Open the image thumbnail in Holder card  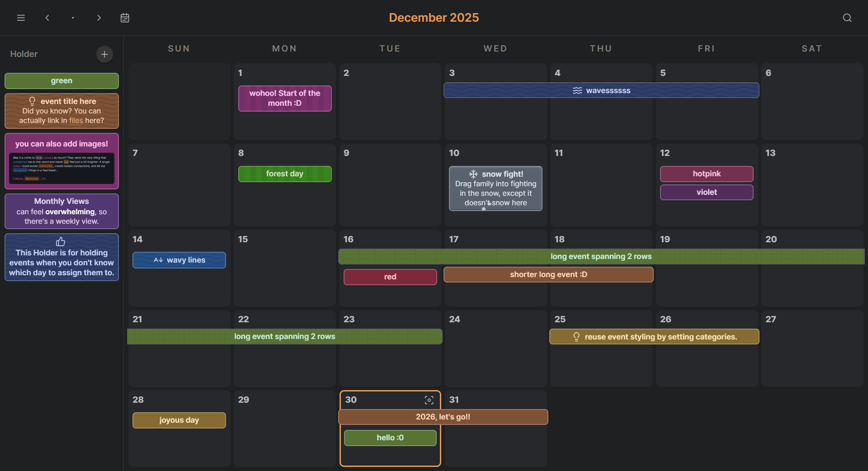tap(61, 168)
